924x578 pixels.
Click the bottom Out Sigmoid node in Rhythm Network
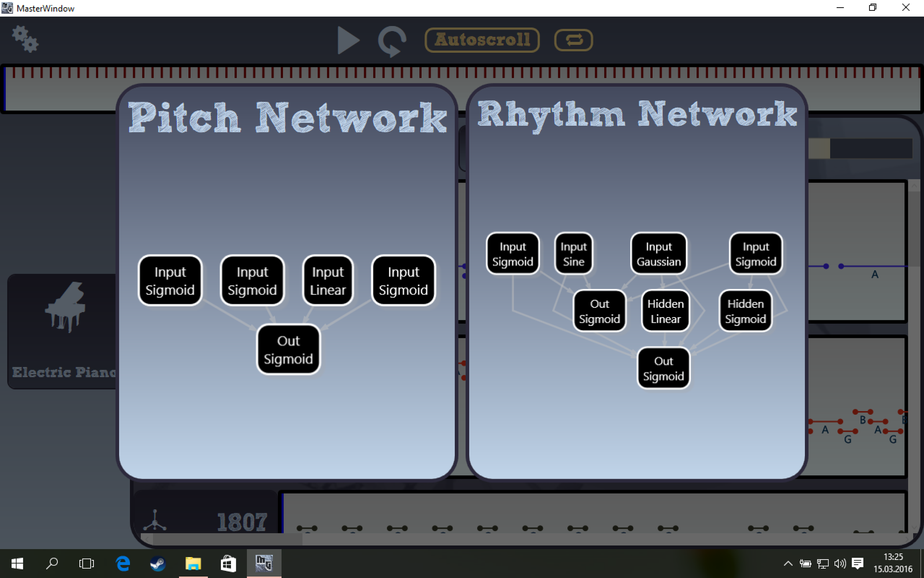tap(663, 368)
